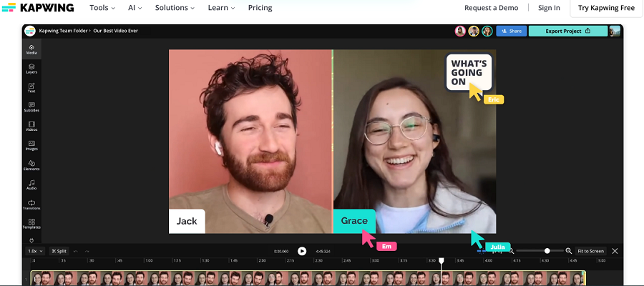Play the video with the play button

click(x=302, y=251)
